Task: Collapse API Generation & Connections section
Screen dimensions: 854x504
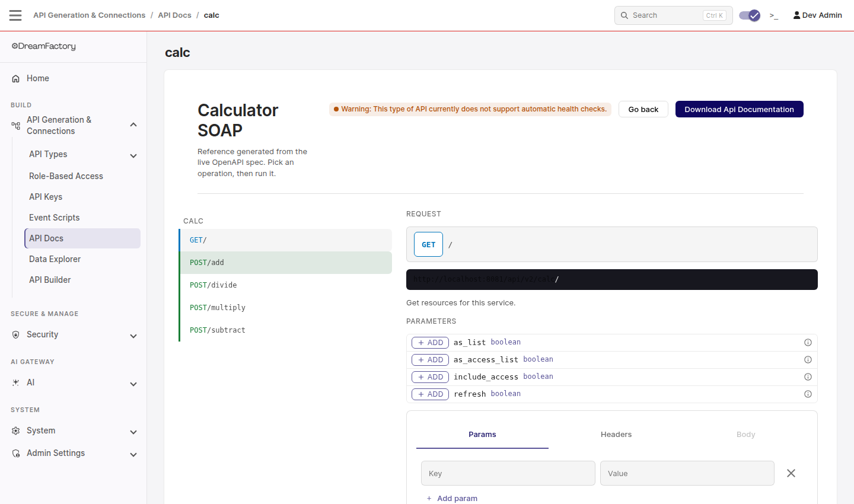Action: [133, 125]
